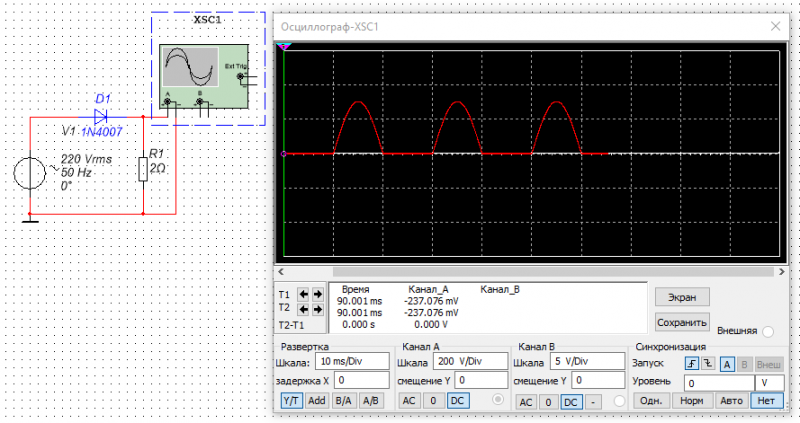Click the XSC1 oscilloscope instrument icon
The width and height of the screenshot is (800, 423).
pos(204,77)
